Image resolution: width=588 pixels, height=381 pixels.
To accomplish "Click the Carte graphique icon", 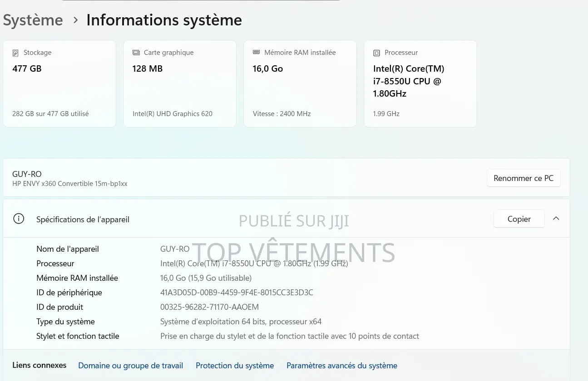I will [x=136, y=53].
